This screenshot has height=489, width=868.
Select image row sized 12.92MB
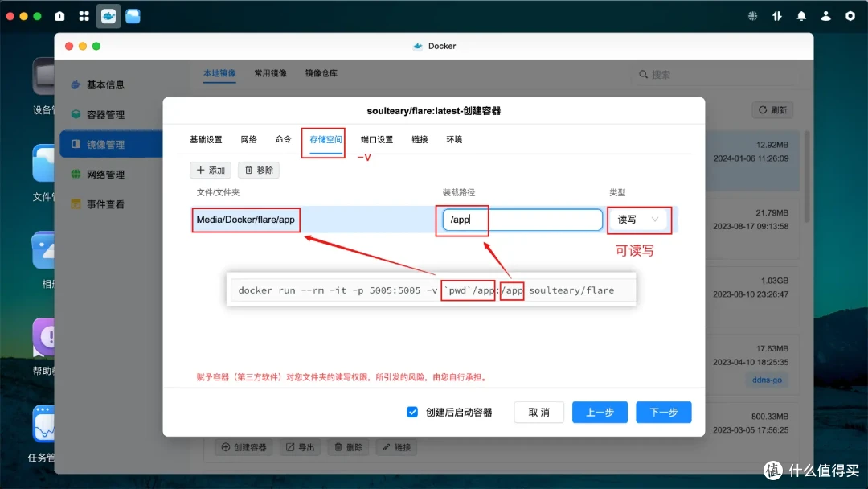point(753,161)
